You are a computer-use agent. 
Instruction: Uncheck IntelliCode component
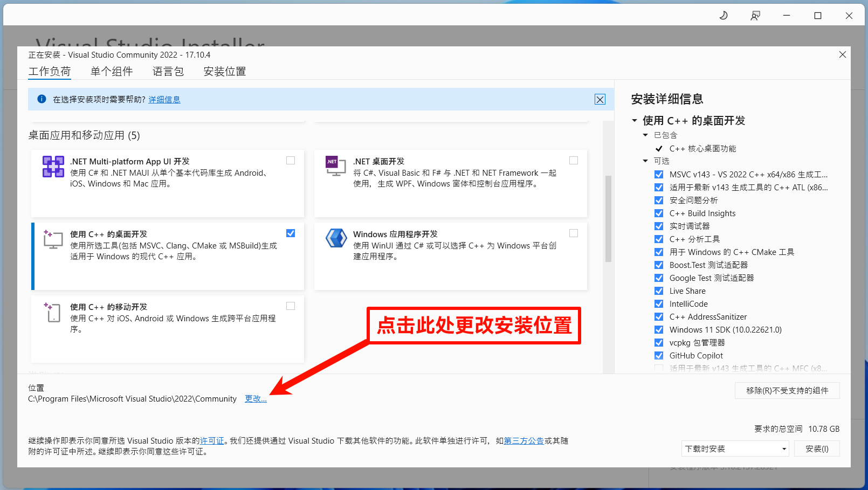click(659, 304)
